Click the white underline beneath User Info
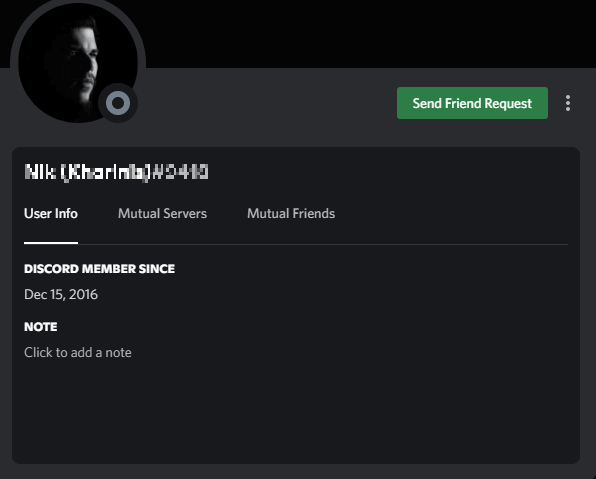The width and height of the screenshot is (596, 479). point(51,243)
